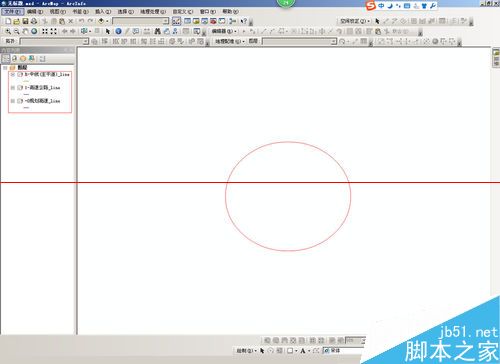Select the Identify tool
The height and width of the screenshot is (364, 500).
point(118,31)
